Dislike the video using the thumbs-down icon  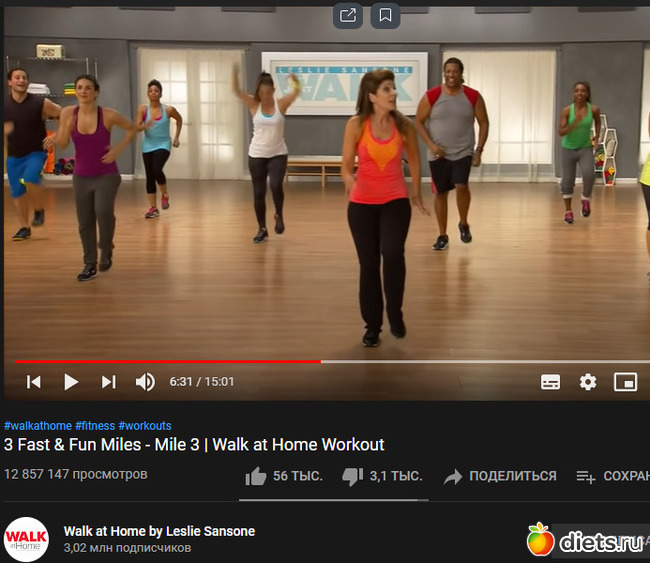(352, 476)
